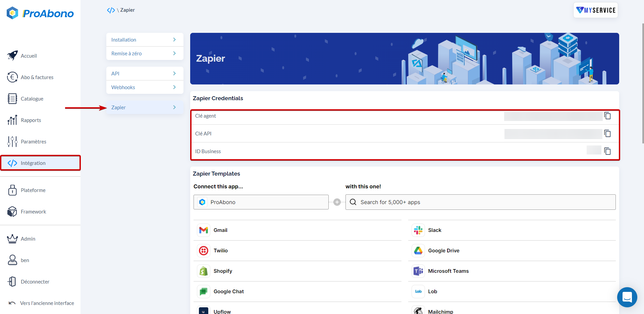Open Abo & factures euro icon
The height and width of the screenshot is (314, 644).
coord(12,77)
